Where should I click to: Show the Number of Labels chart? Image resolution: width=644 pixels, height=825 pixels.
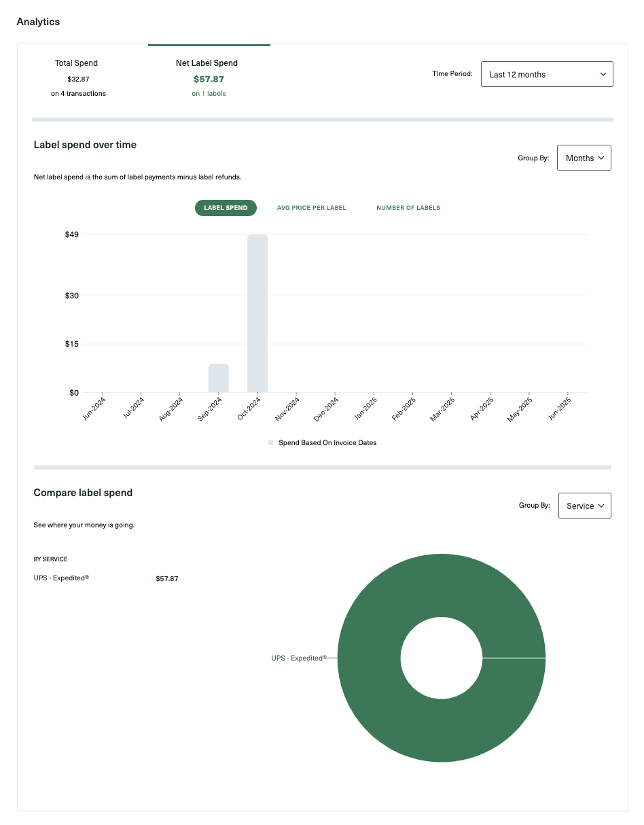point(408,208)
